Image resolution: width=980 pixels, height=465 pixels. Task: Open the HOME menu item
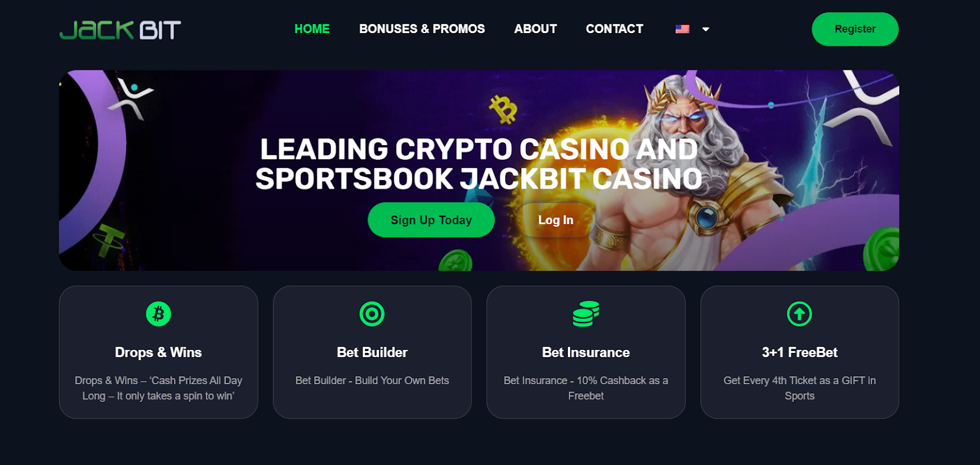312,29
